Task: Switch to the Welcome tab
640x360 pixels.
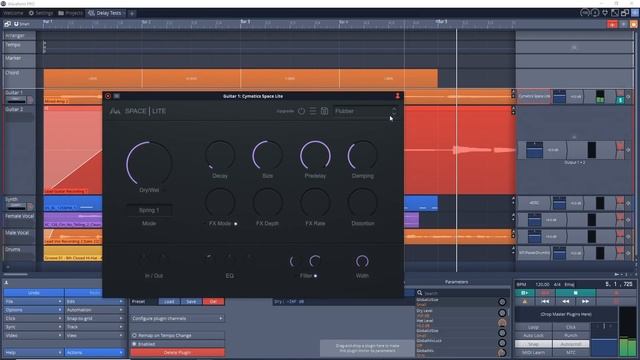Action: pos(13,13)
